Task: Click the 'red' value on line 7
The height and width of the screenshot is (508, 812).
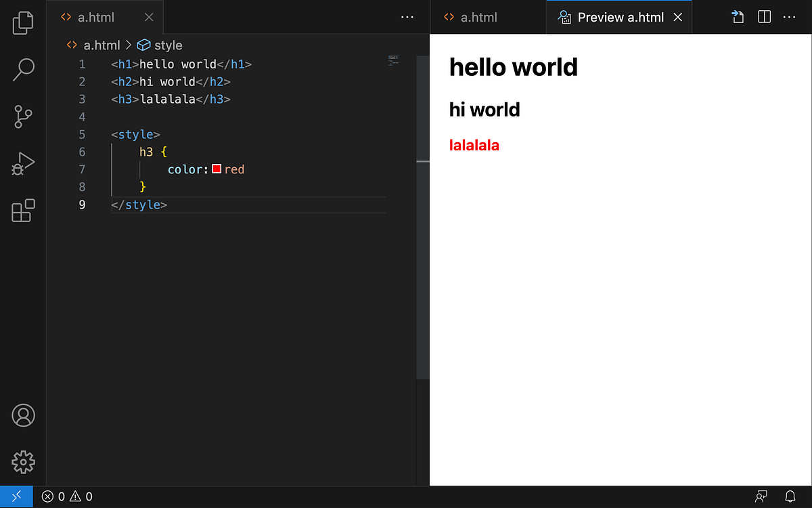Action: pyautogui.click(x=234, y=169)
